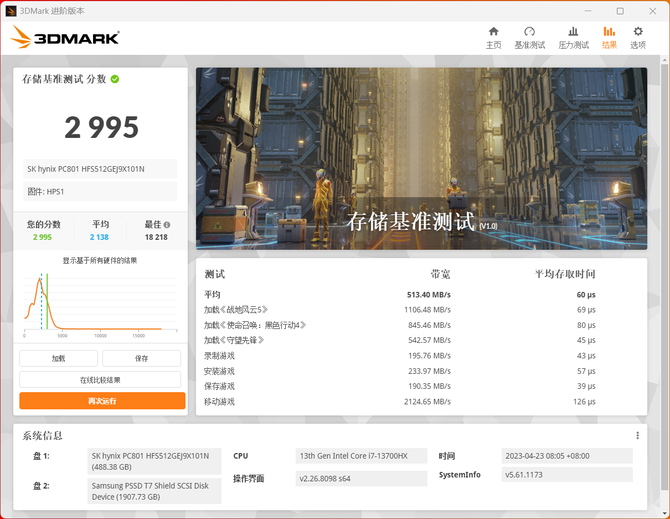Click the 加载《战地风云5》 test row
The height and width of the screenshot is (519, 670).
click(x=400, y=310)
